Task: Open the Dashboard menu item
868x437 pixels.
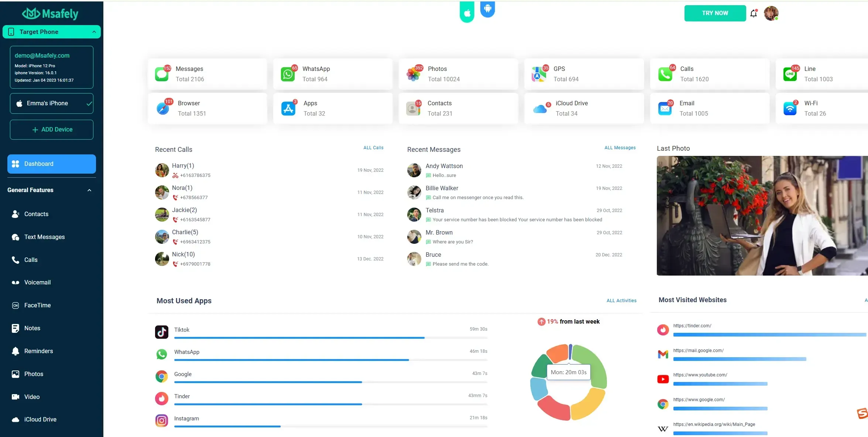Action: (52, 164)
